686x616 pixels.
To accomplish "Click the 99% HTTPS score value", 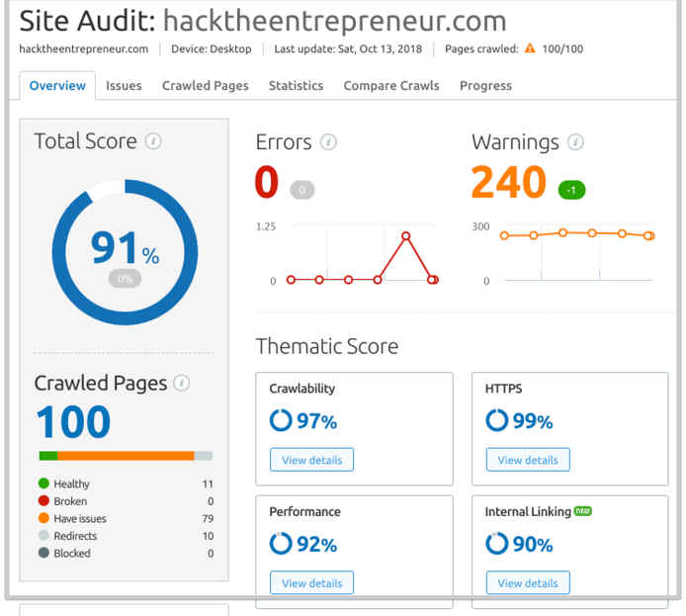I will point(533,421).
